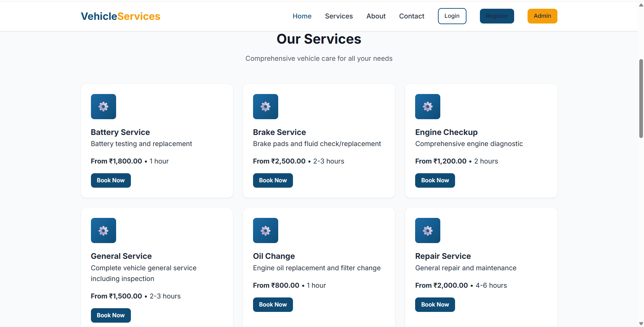The image size is (644, 327).
Task: Click the '4-6 hours' duration text
Action: pyautogui.click(x=491, y=285)
